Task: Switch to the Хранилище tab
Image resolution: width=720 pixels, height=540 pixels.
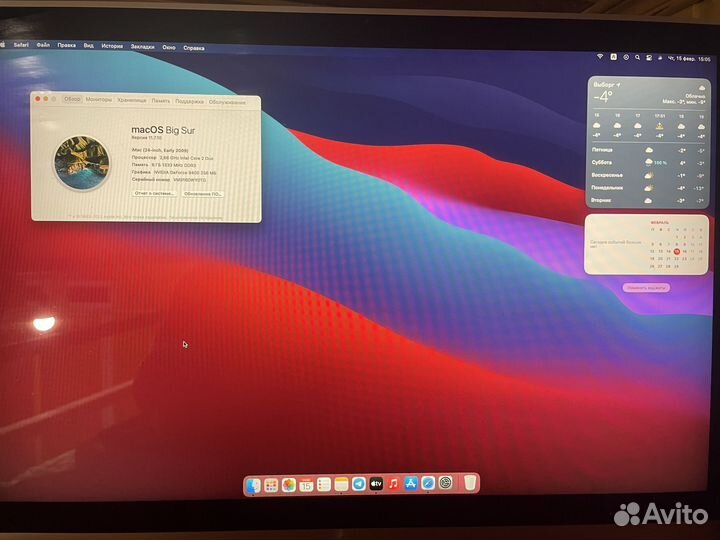Action: (132, 100)
